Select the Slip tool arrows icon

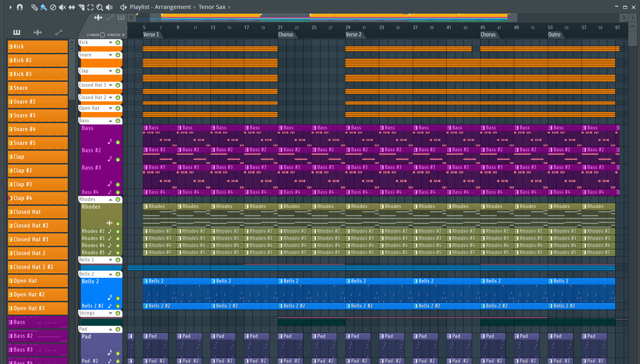pyautogui.click(x=72, y=7)
